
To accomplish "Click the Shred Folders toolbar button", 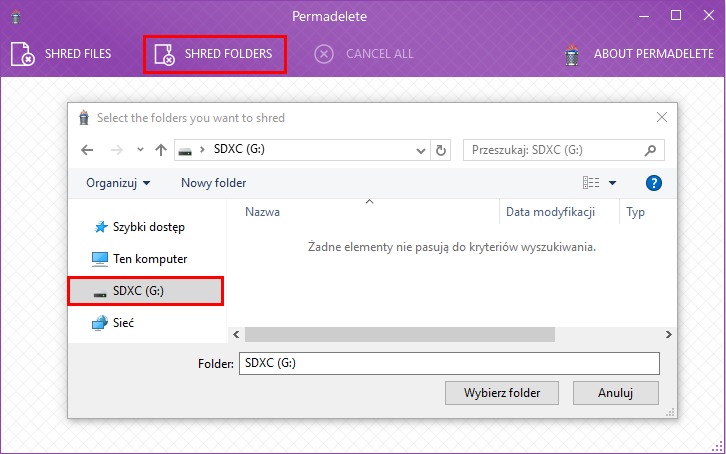I will point(215,54).
